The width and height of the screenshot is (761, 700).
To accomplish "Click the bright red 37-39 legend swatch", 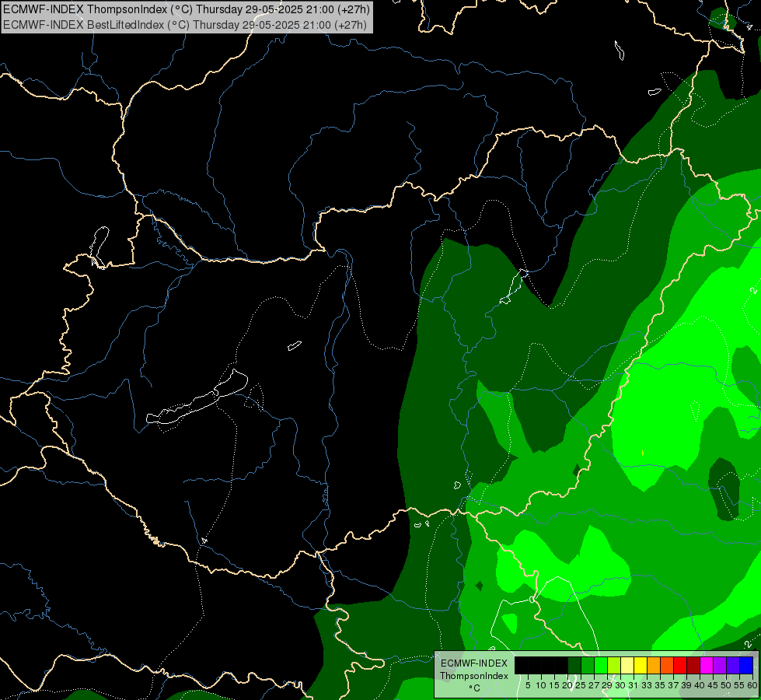I will (x=680, y=665).
